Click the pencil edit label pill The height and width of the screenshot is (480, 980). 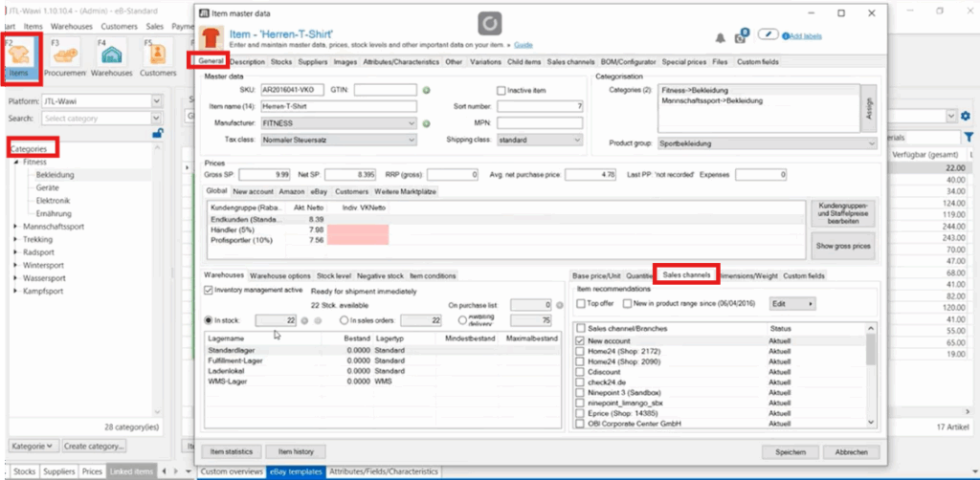[x=768, y=34]
